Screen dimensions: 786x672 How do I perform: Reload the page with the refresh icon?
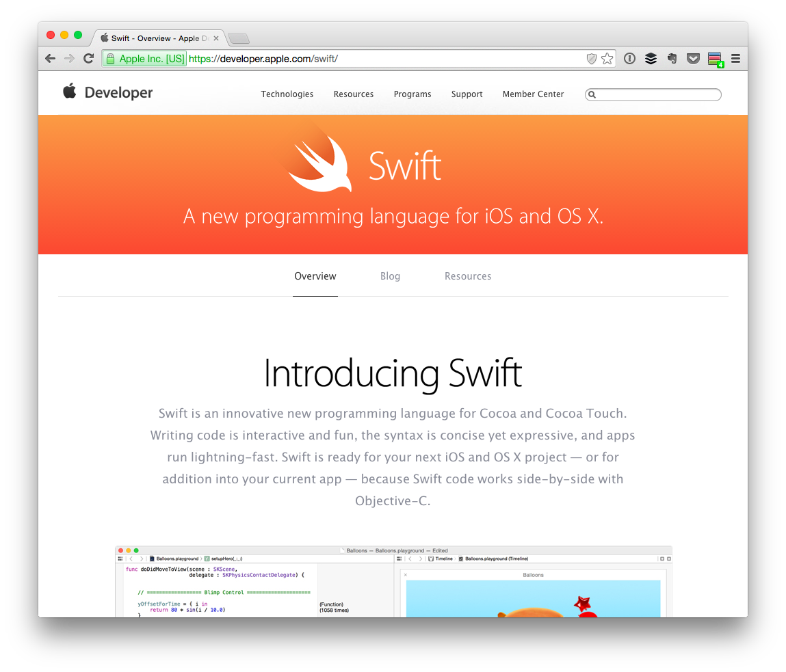click(88, 59)
